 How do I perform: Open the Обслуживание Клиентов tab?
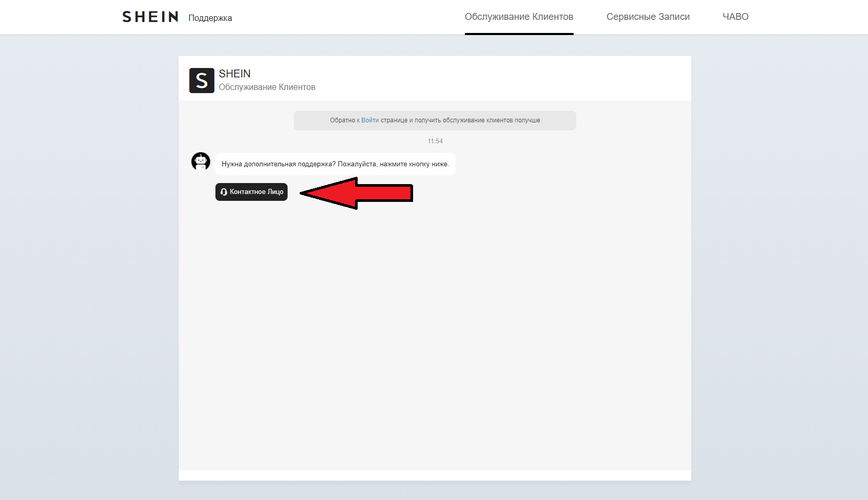pyautogui.click(x=519, y=17)
